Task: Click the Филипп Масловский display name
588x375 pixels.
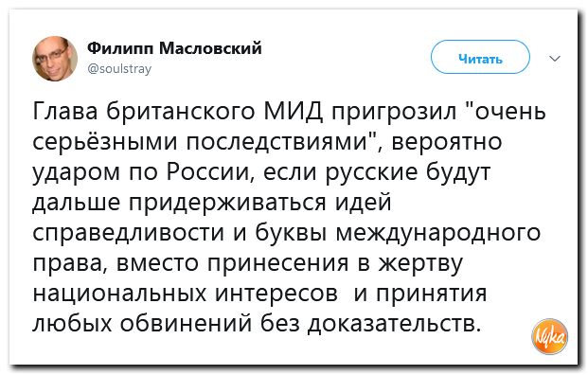Action: [174, 48]
